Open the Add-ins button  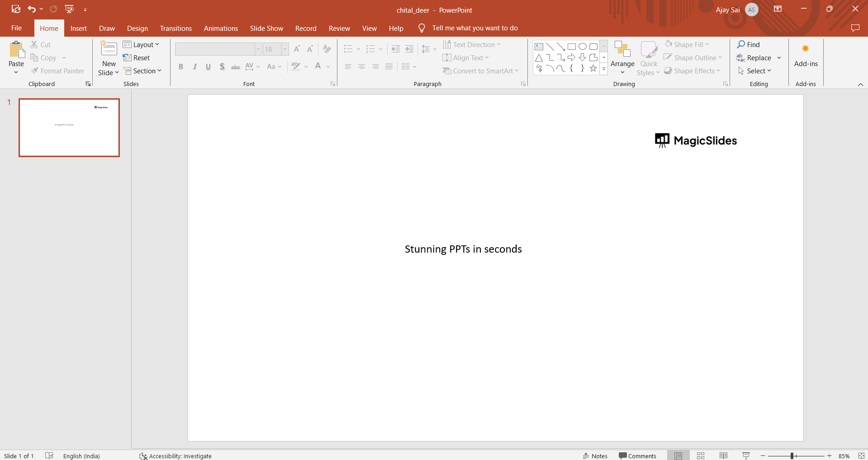806,57
